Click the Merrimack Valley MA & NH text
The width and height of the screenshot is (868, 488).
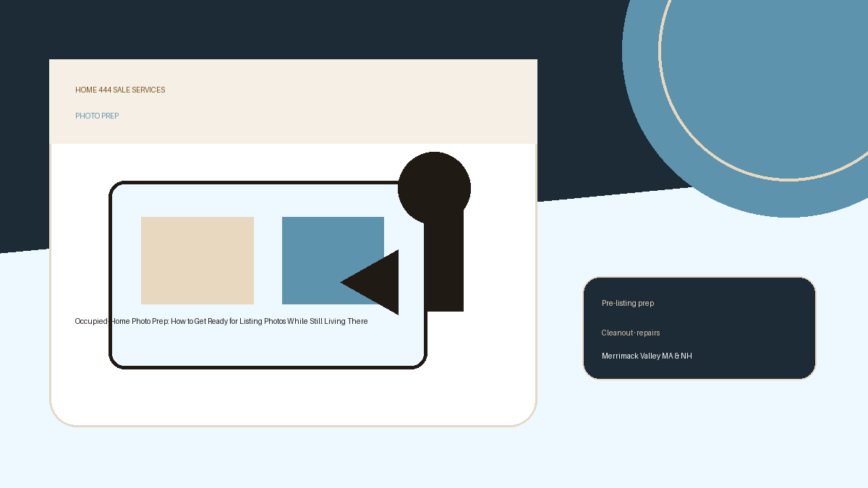coord(647,356)
